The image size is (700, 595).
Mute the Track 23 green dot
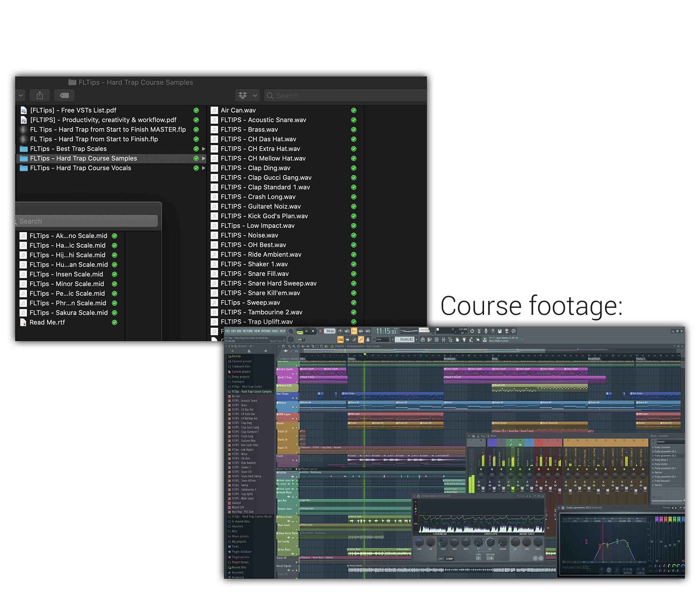click(296, 436)
